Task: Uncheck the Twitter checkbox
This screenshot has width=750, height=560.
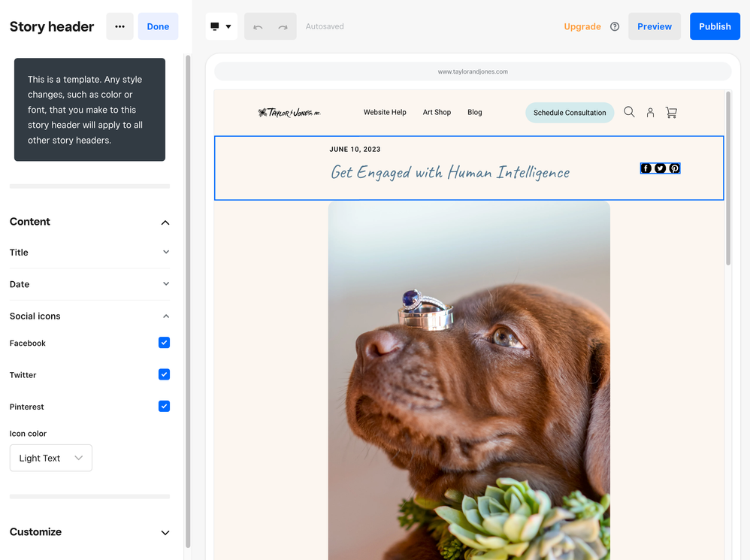Action: point(164,374)
